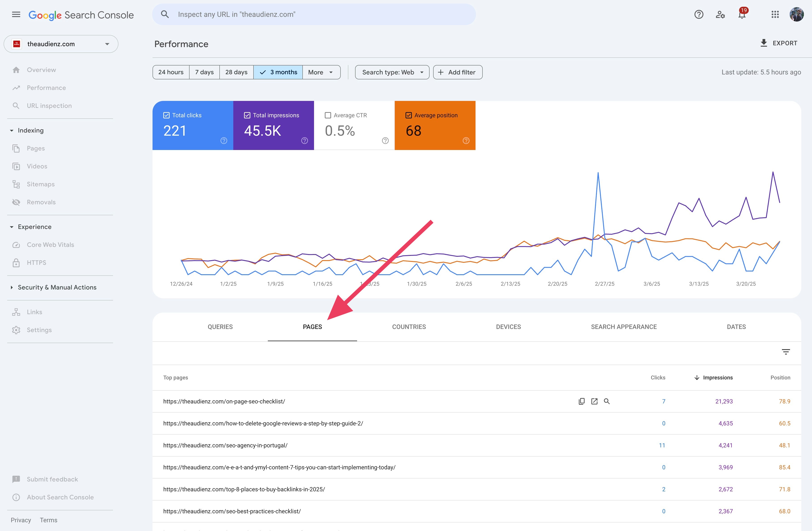Click the search magnifier in URL inspect bar

[165, 14]
